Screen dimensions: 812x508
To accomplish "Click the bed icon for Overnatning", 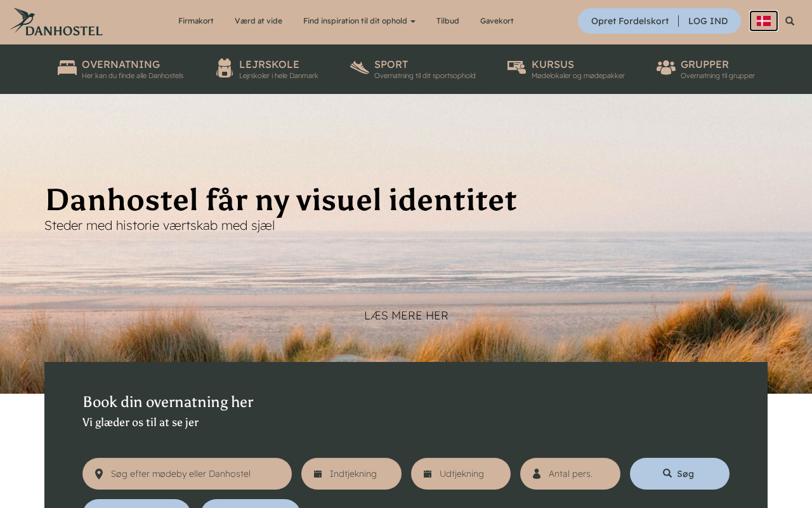I will [67, 67].
